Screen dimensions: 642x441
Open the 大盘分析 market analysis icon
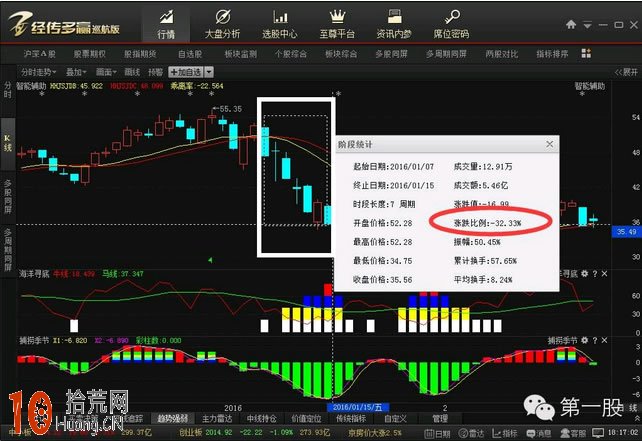pos(222,24)
